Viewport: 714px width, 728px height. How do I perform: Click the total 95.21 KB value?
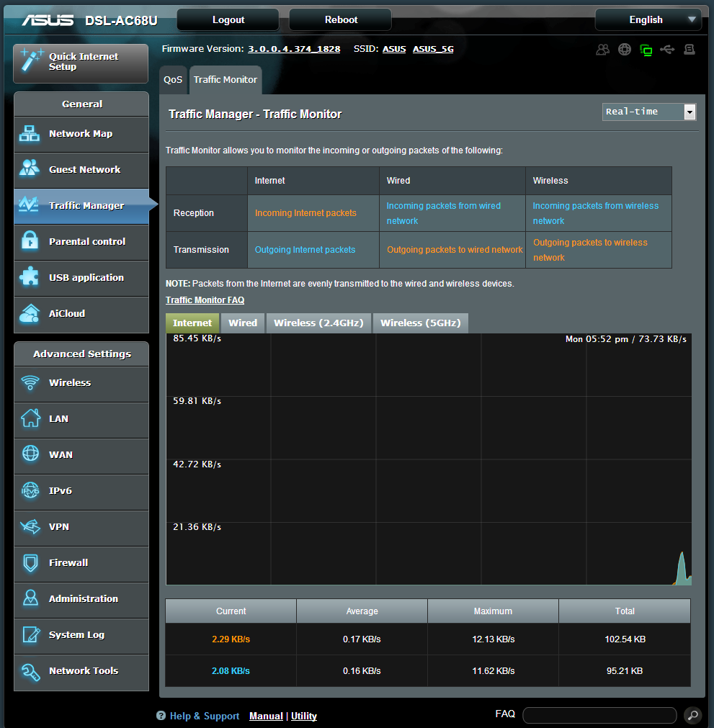[x=625, y=671]
